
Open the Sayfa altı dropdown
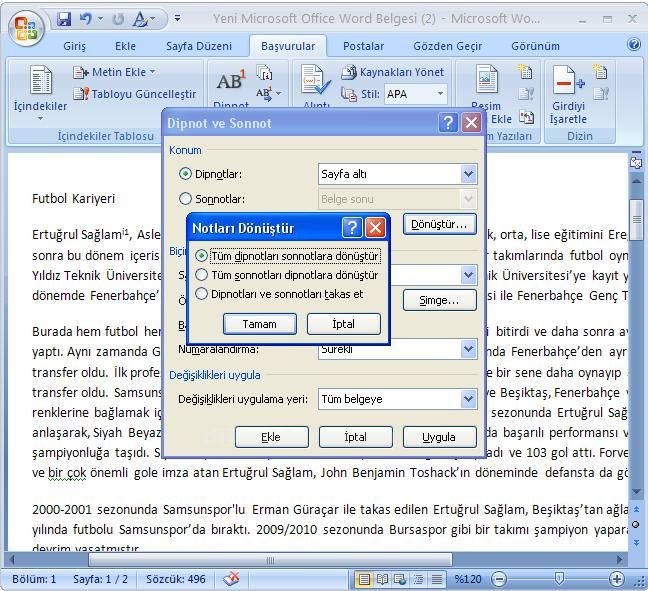tap(468, 174)
